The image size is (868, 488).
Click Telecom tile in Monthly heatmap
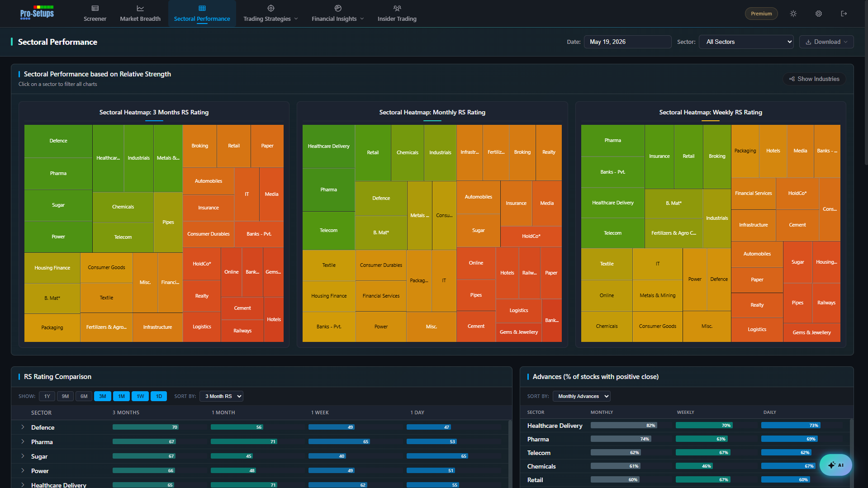329,231
